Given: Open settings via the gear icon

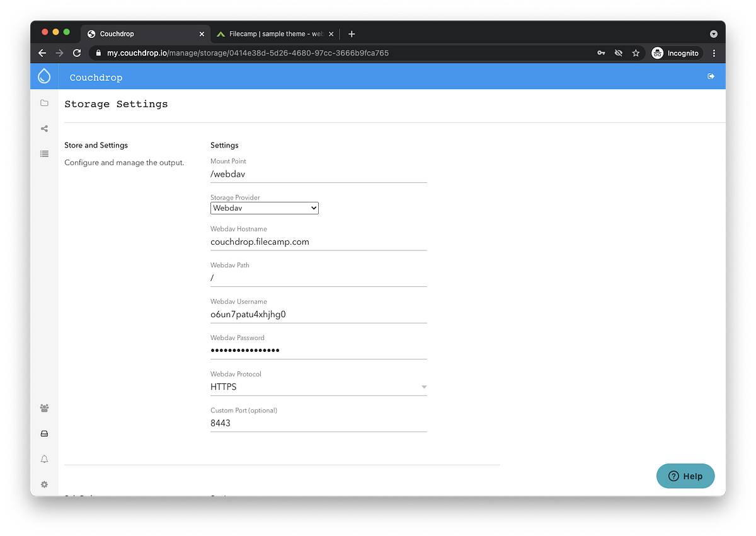Looking at the screenshot, I should (x=44, y=484).
